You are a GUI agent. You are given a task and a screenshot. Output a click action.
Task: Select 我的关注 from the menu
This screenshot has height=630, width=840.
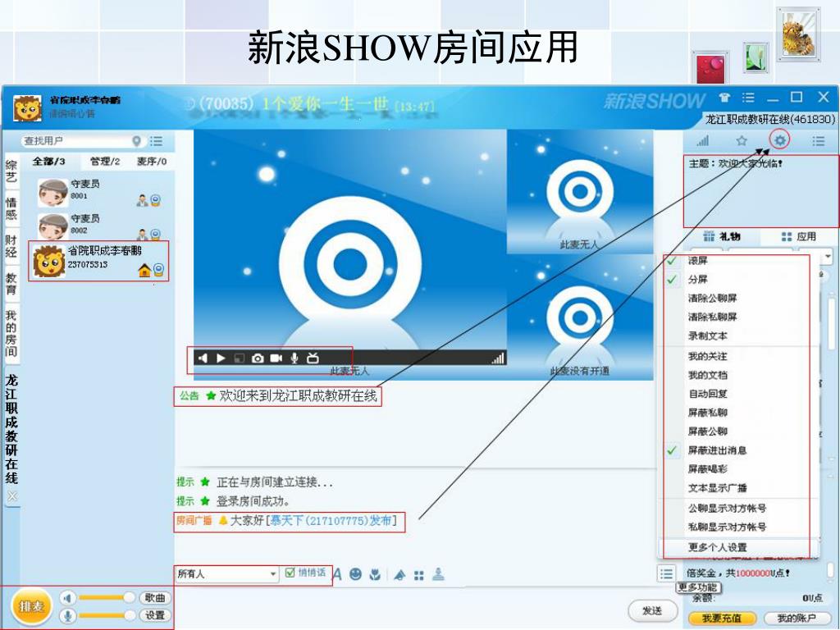click(x=708, y=356)
